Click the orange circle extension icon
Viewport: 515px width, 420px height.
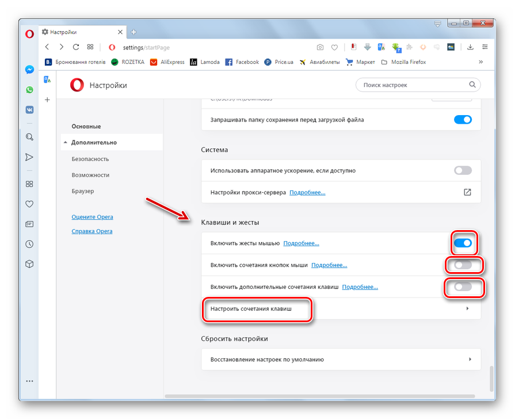(423, 47)
